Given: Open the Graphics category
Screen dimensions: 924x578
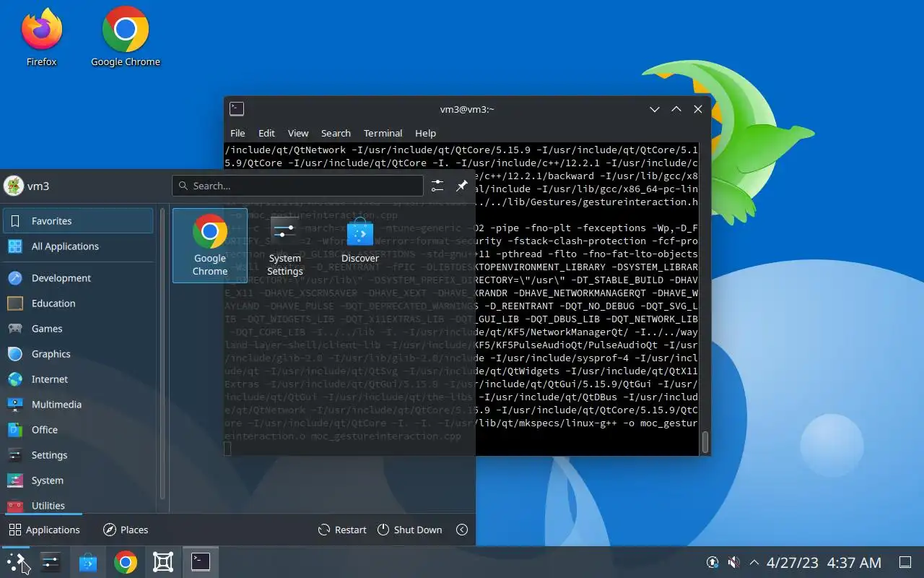Looking at the screenshot, I should [x=78, y=354].
